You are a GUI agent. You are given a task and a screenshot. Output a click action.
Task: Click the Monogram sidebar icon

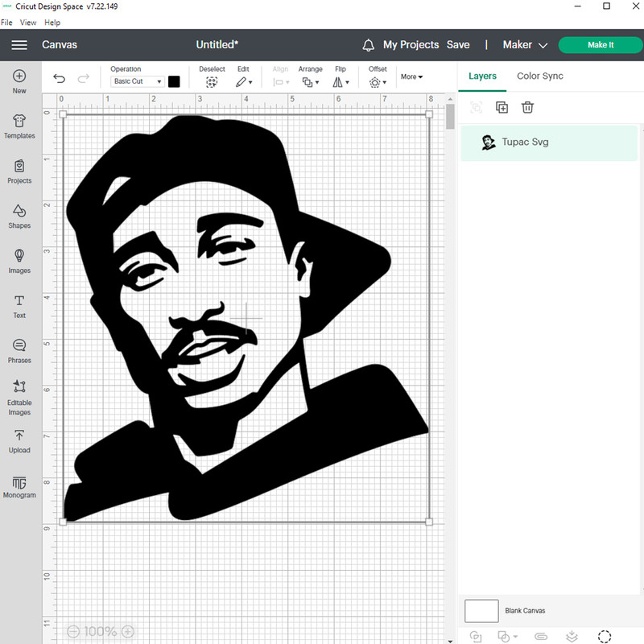pyautogui.click(x=19, y=487)
